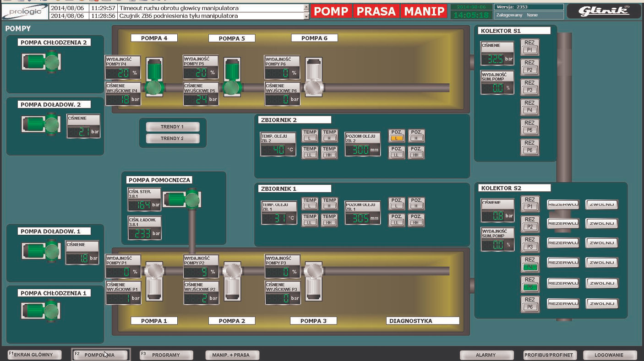Viewport: 644px width, 361px height.
Task: Toggle the green REZ P4 in Kolektor S2
Action: (x=530, y=263)
